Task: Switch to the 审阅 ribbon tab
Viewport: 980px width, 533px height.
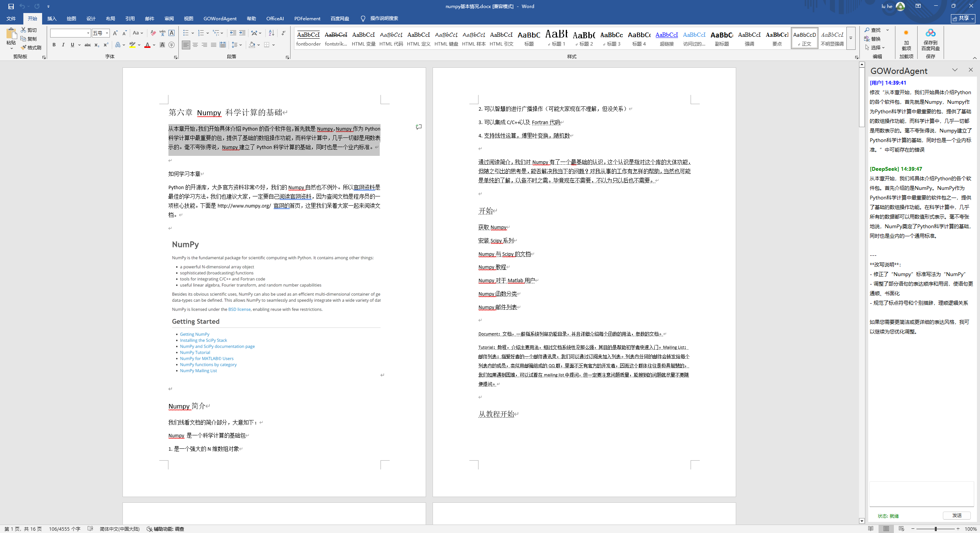Action: [169, 18]
